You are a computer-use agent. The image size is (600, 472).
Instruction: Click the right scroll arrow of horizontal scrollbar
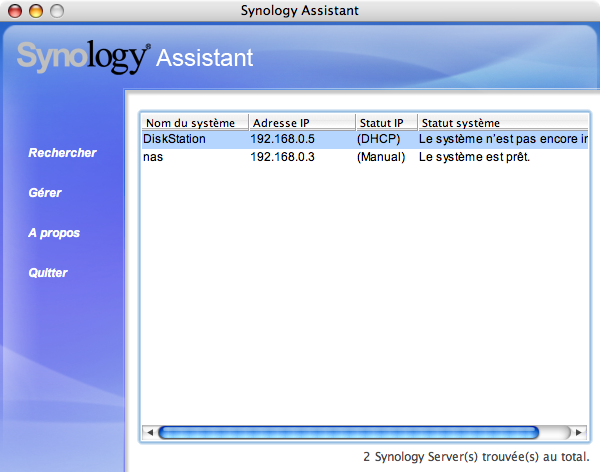click(579, 433)
